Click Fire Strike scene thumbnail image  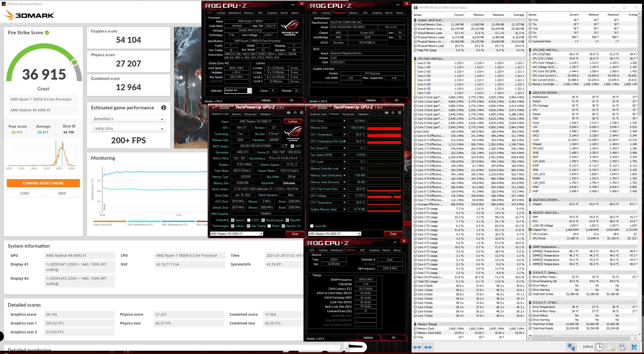[x=191, y=87]
